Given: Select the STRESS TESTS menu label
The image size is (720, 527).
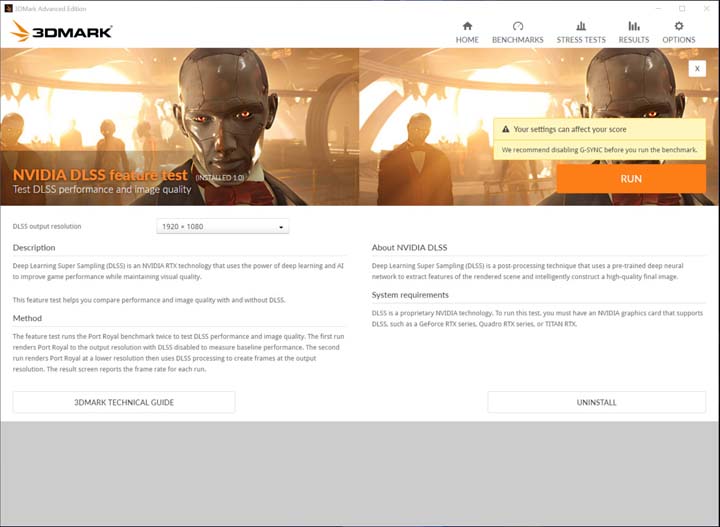Looking at the screenshot, I should tap(581, 40).
